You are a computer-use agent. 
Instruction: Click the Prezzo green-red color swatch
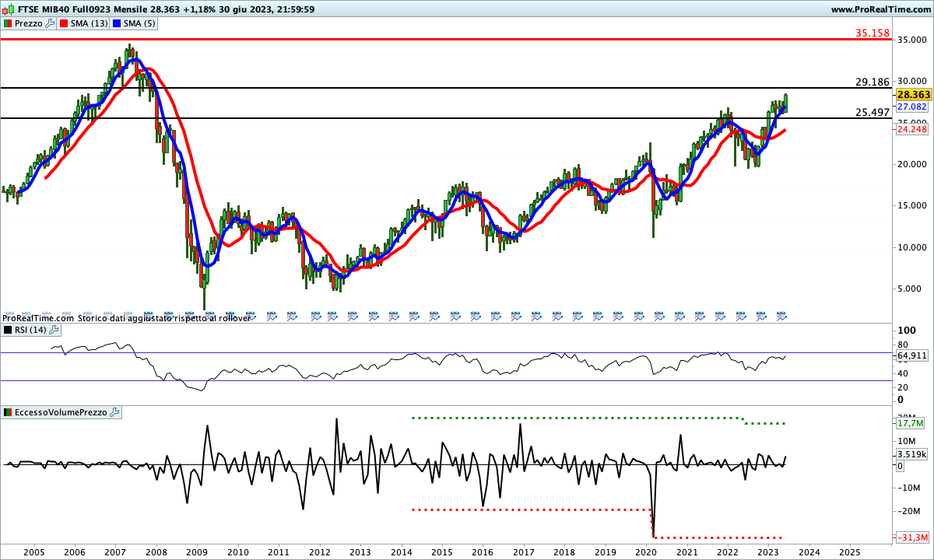coord(8,23)
